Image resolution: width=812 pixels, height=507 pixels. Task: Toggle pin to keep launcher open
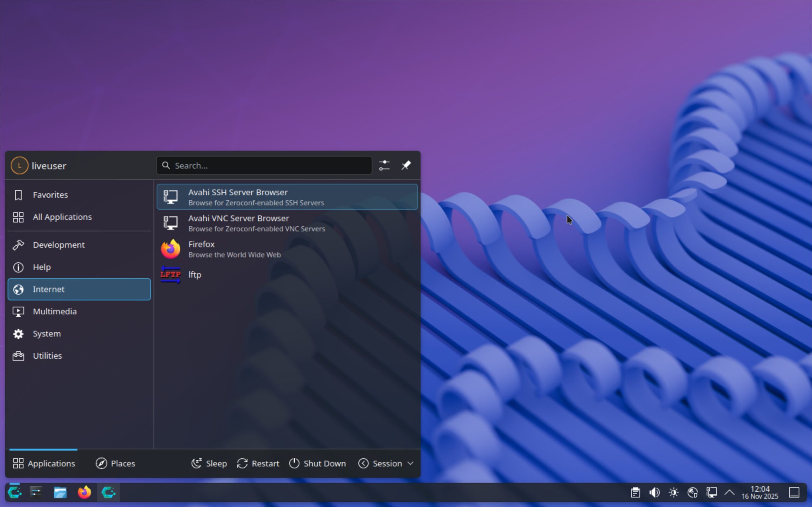tap(406, 165)
